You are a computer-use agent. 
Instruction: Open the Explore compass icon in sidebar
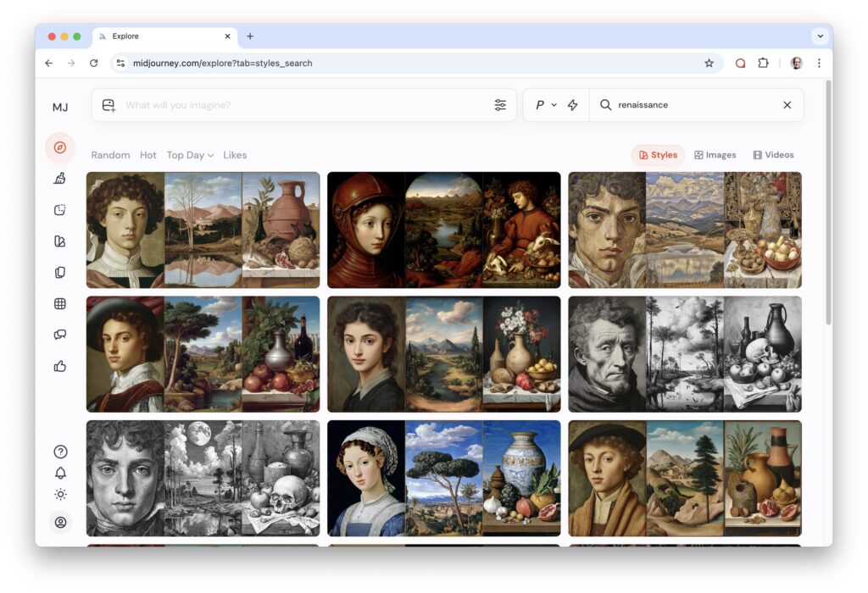tap(59, 147)
